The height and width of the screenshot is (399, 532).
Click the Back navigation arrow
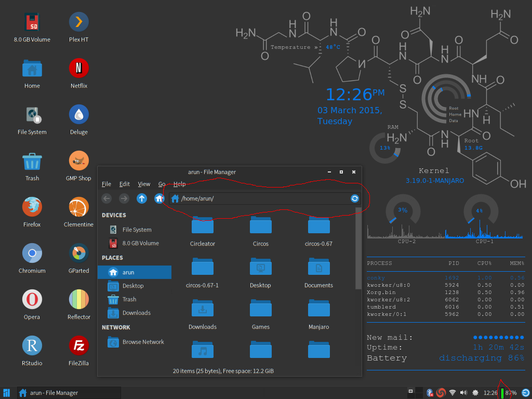tap(107, 198)
